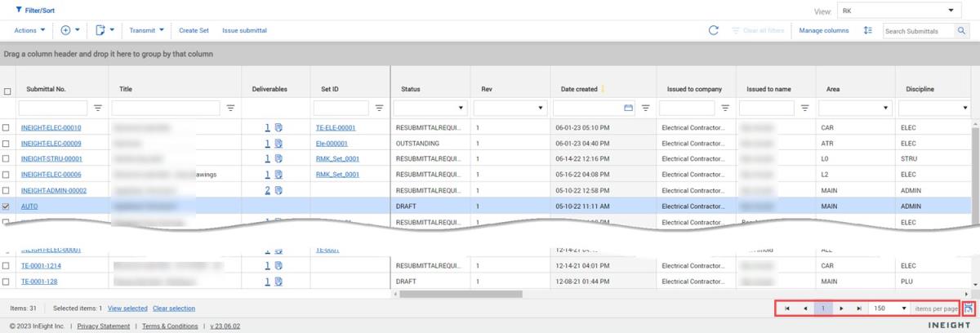Image resolution: width=980 pixels, height=333 pixels.
Task: Click the row height adjustment icon
Action: click(868, 30)
